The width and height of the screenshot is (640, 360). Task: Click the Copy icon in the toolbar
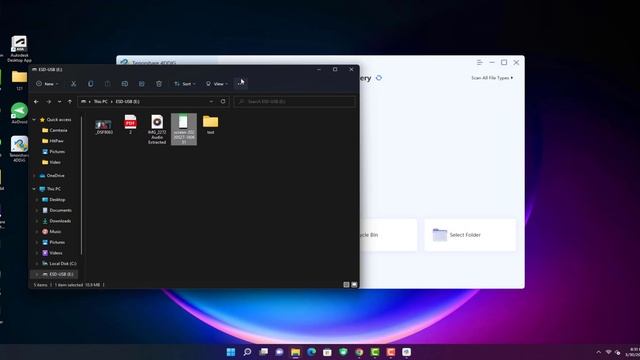point(91,84)
